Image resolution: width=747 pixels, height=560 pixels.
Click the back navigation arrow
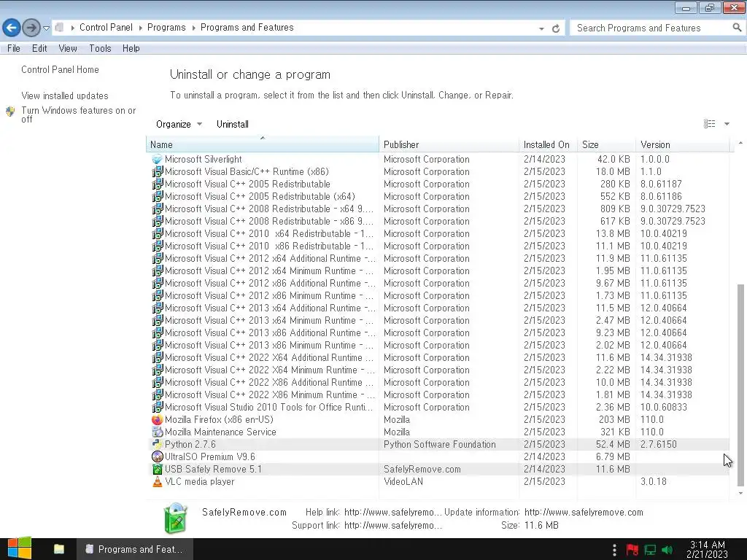[x=12, y=28]
